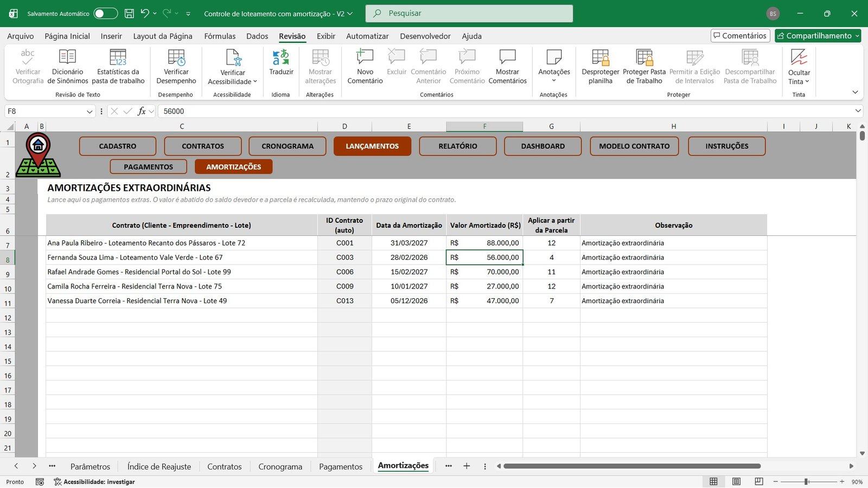
Task: Click the macro recording status bar icon
Action: (x=40, y=481)
